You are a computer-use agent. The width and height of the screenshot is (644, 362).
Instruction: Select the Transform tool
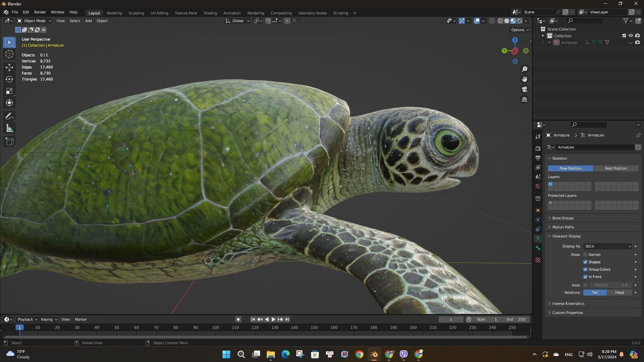(9, 103)
